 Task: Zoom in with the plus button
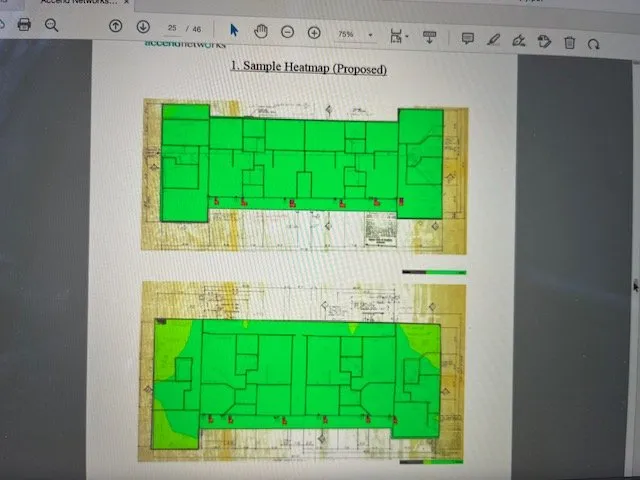tap(314, 33)
